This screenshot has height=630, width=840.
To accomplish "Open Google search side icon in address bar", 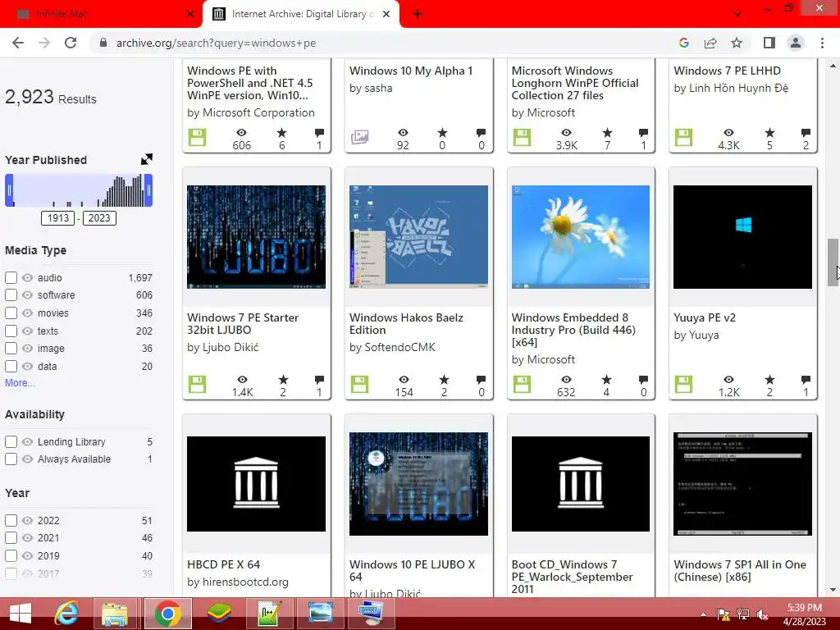I will [683, 43].
